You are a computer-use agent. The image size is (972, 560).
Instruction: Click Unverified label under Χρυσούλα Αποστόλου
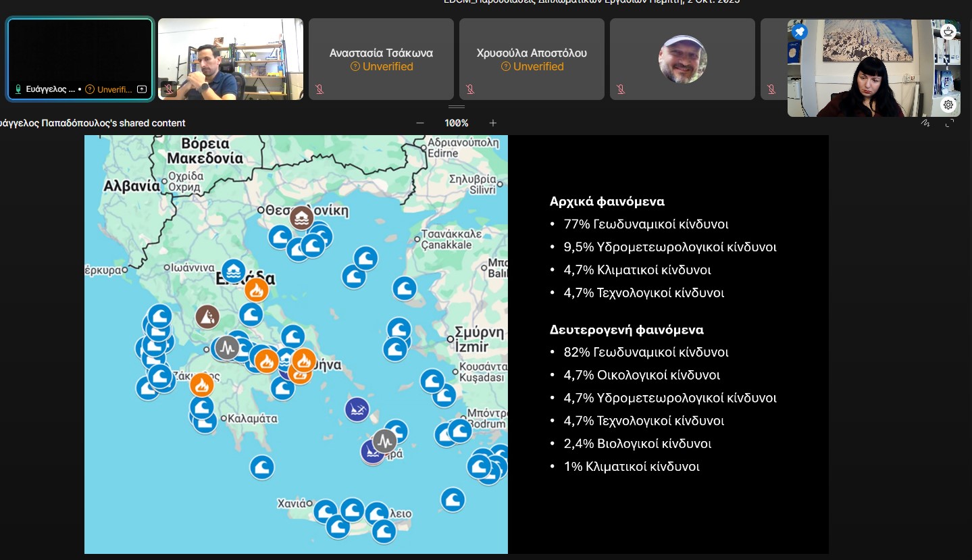tap(532, 67)
